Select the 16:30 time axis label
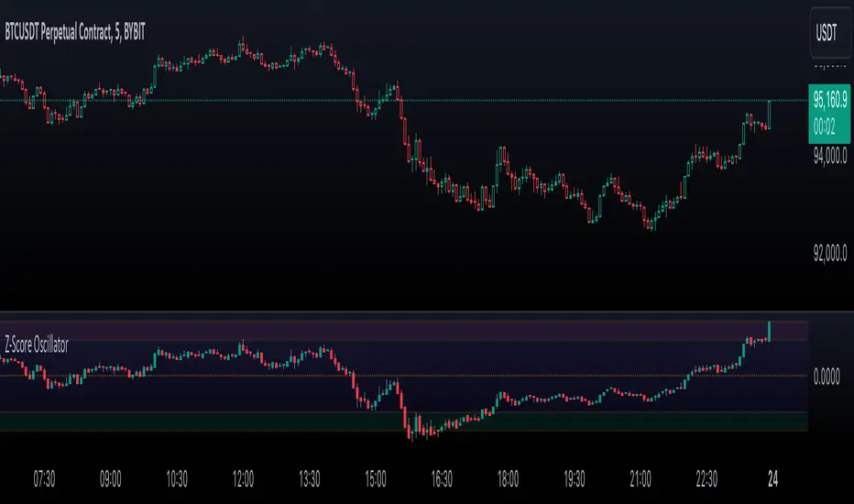Viewport: 854px width, 504px height. click(442, 477)
